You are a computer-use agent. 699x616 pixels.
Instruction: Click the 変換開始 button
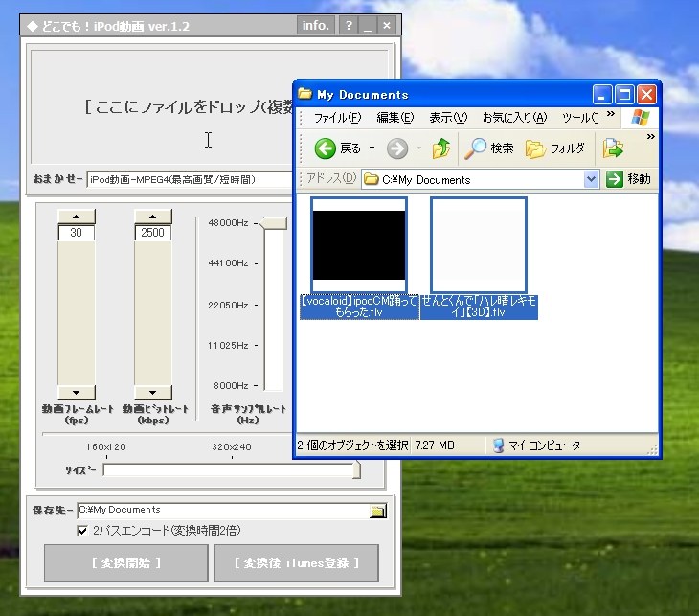[126, 563]
